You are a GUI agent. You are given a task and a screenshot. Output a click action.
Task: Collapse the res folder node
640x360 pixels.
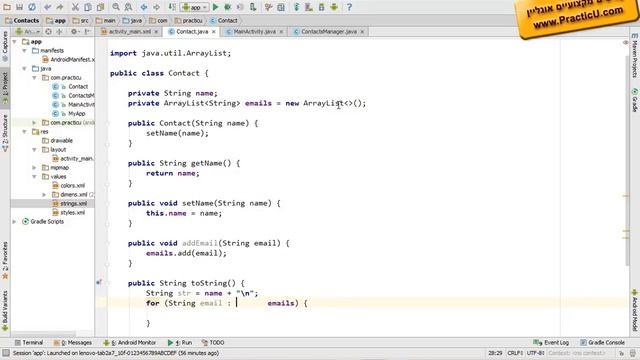[24, 131]
